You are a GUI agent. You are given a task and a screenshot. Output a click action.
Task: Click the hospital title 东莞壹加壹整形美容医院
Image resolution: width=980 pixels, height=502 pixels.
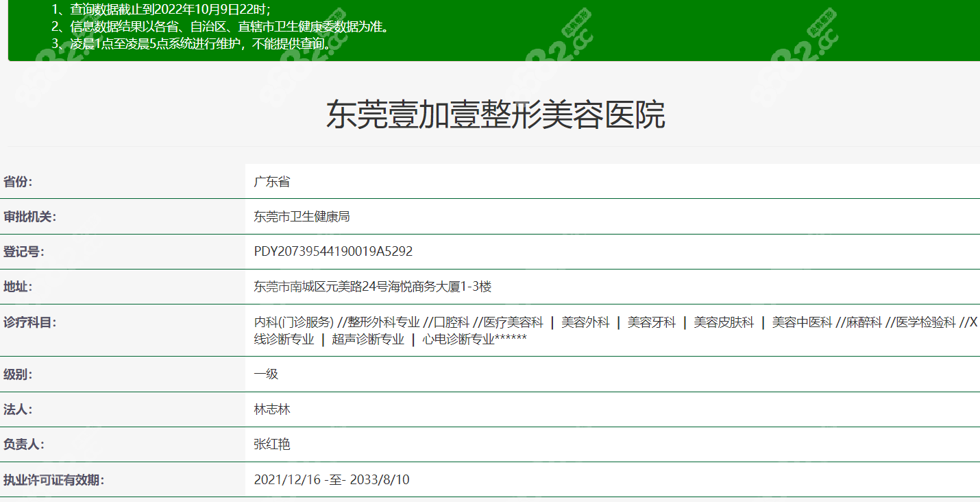point(495,115)
